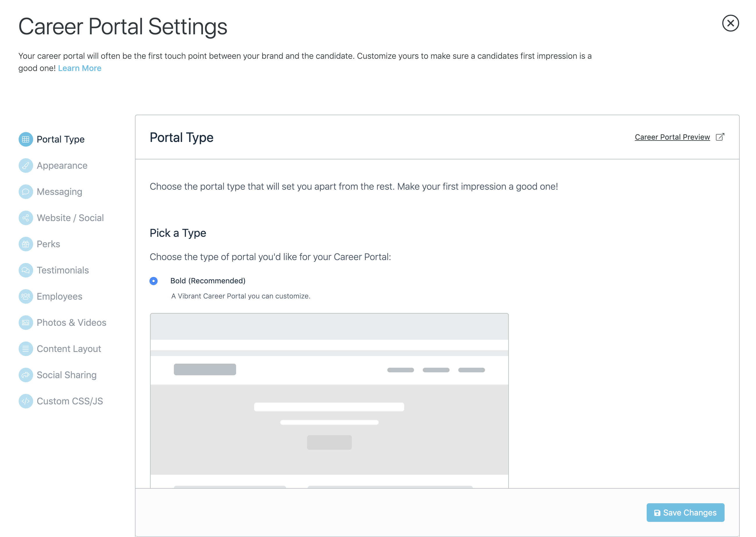This screenshot has width=756, height=537.
Task: Close the Career Portal Settings dialog
Action: (730, 23)
